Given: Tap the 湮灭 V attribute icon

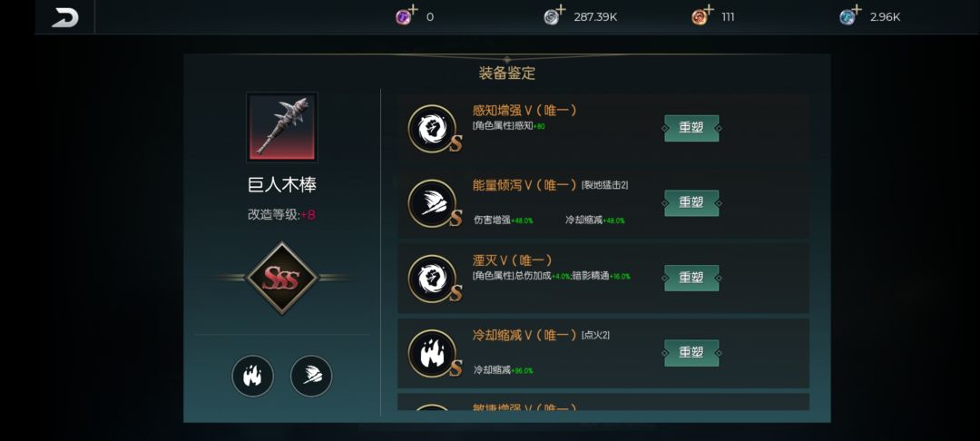Looking at the screenshot, I should [432, 279].
